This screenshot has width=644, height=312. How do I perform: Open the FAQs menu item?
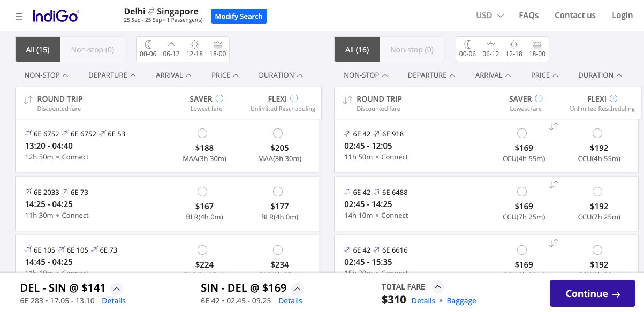pyautogui.click(x=528, y=16)
